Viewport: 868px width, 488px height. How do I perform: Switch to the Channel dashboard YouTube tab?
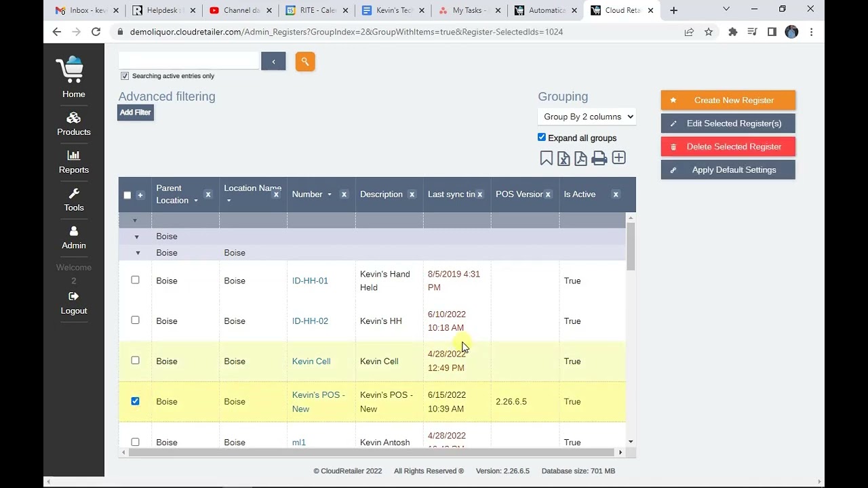coord(240,10)
